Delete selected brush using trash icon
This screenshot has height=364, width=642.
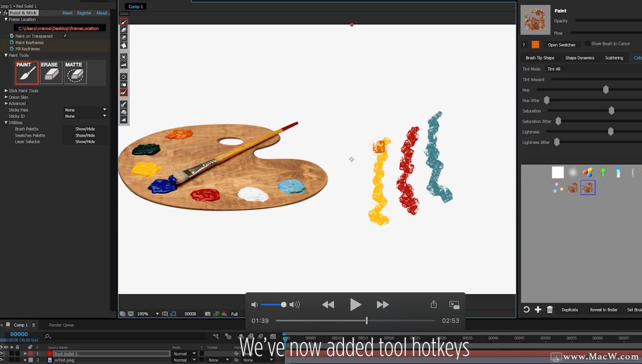click(x=550, y=310)
